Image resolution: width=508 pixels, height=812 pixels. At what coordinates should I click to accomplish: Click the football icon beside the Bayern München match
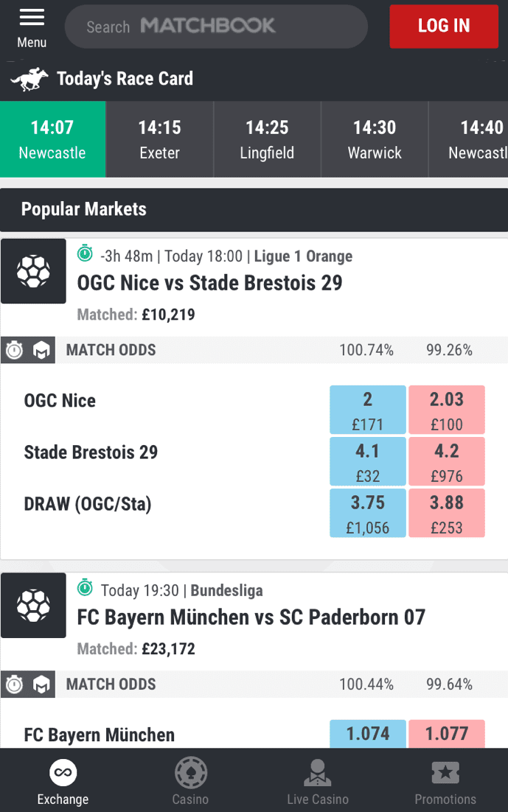(33, 606)
